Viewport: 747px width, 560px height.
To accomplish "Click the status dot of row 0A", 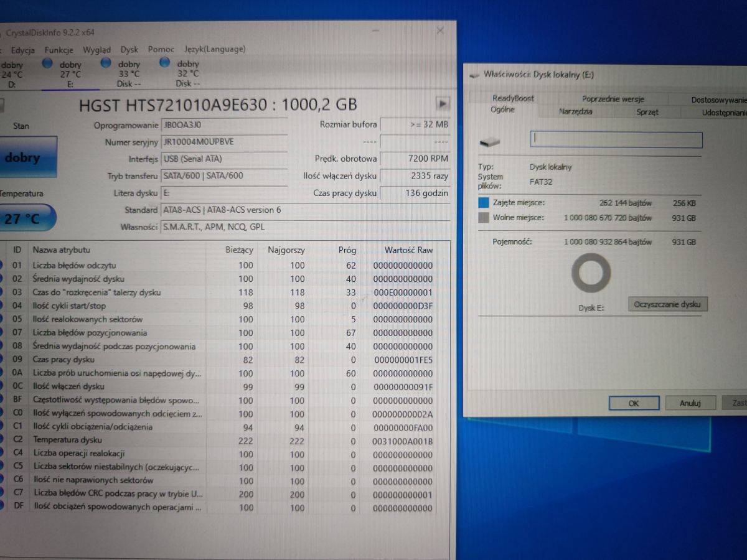I will [x=2, y=373].
